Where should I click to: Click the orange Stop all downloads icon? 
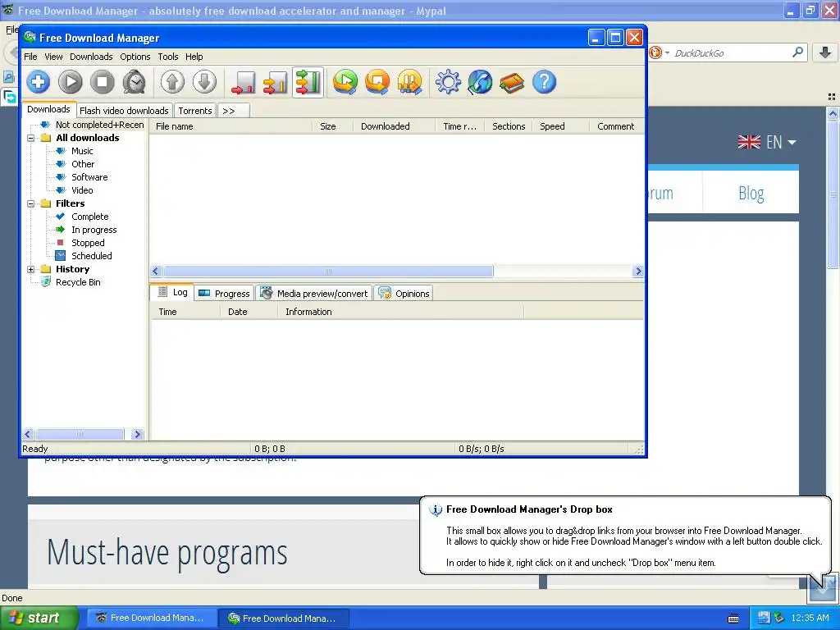tap(377, 82)
